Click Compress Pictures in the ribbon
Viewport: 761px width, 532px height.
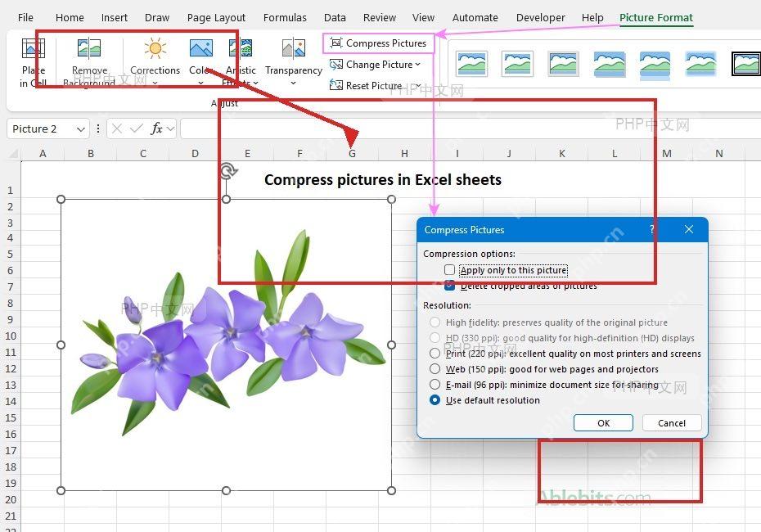tap(378, 43)
